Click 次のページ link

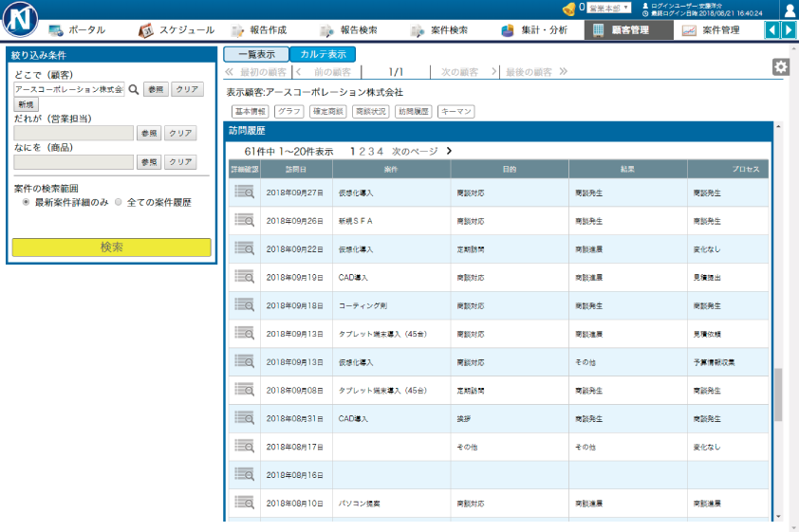(x=415, y=151)
